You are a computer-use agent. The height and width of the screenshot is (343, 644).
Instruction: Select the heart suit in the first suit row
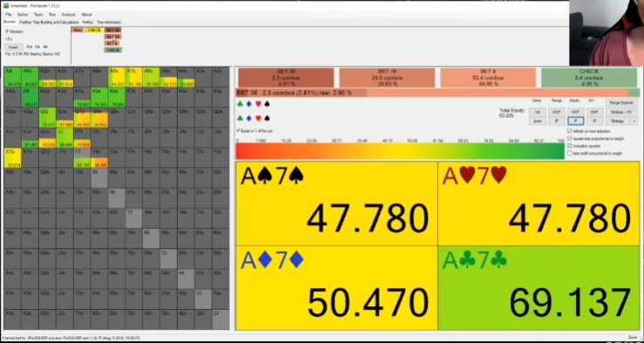(258, 105)
